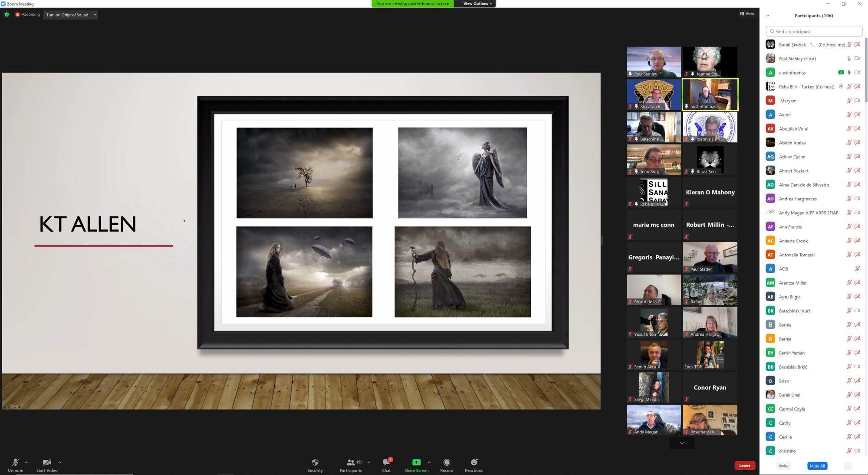Select participant row 'christine'

pos(813,451)
